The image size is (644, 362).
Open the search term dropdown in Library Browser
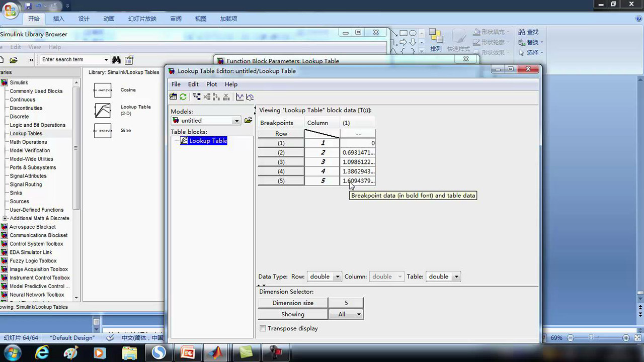(x=106, y=60)
